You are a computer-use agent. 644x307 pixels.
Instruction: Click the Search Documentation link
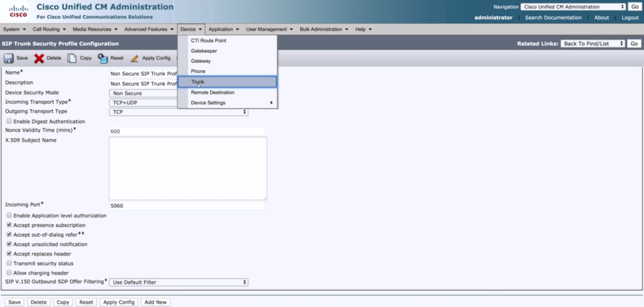click(x=553, y=18)
